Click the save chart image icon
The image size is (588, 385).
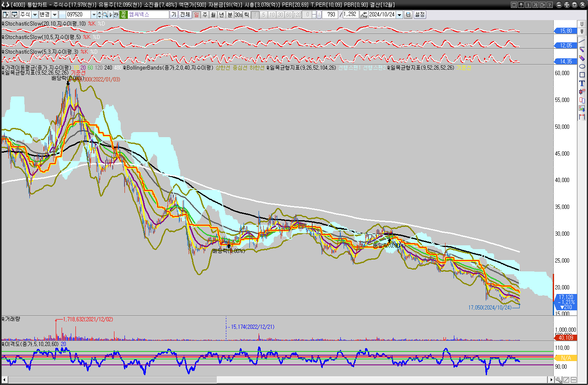582,108
